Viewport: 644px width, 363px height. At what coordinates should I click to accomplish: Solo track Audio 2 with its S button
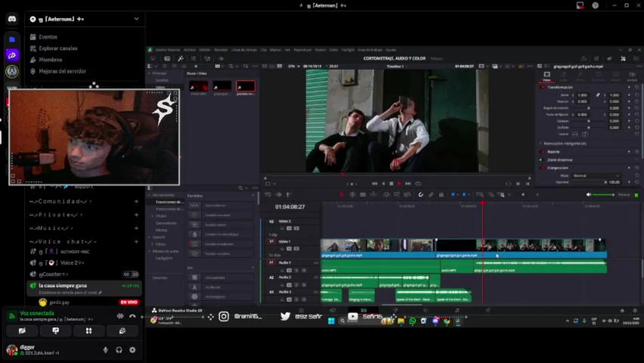297,284
